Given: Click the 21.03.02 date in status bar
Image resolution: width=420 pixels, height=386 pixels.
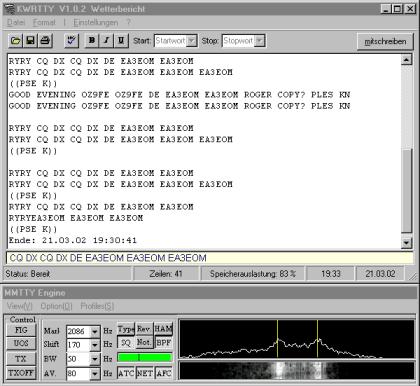Looking at the screenshot, I should 380,274.
